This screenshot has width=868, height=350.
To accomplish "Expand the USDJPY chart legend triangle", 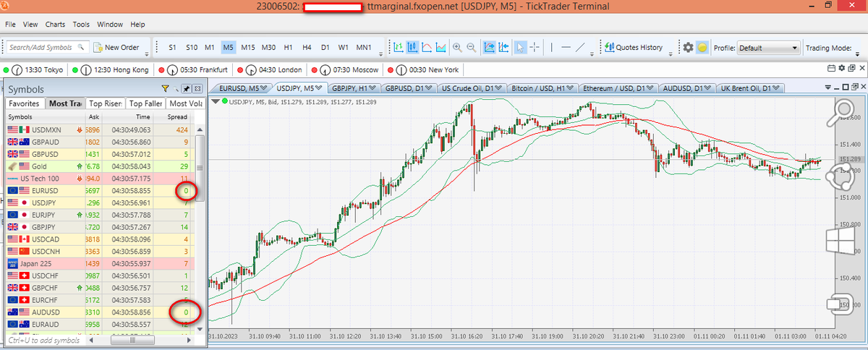I will pyautogui.click(x=215, y=100).
